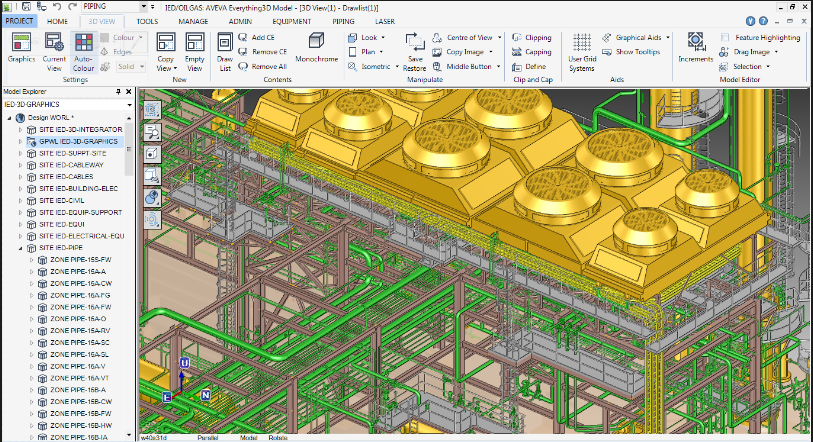Screen dimensions: 813x442
Task: Expand SITE IED-CABLEWAY node
Action: pos(20,165)
